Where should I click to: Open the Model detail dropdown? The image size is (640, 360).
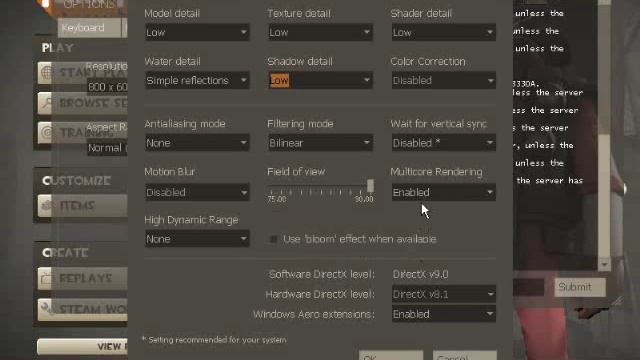click(x=197, y=32)
